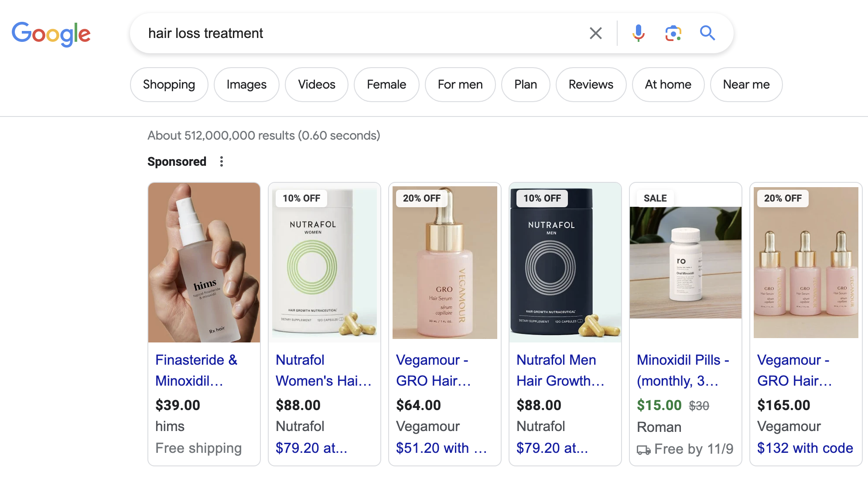The width and height of the screenshot is (868, 479).
Task: Open Finasteride & Minoxidil product link
Action: (196, 370)
